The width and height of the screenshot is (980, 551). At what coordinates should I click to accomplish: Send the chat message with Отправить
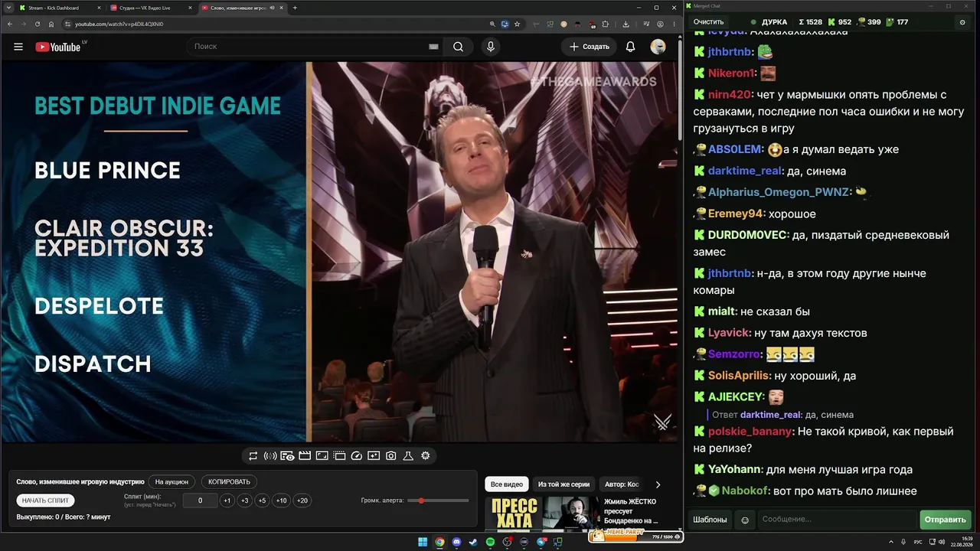[946, 520]
